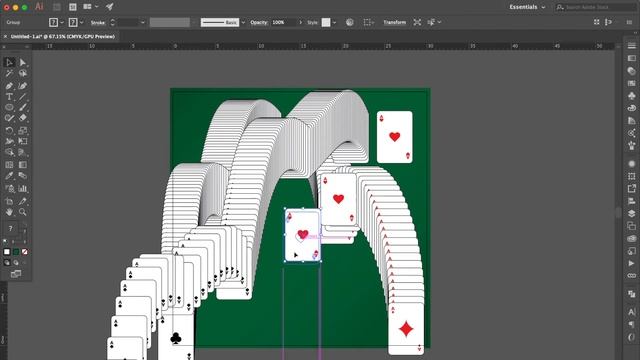Screen dimensions: 640x360
Task: Select the Shaper tool
Action: (9, 118)
